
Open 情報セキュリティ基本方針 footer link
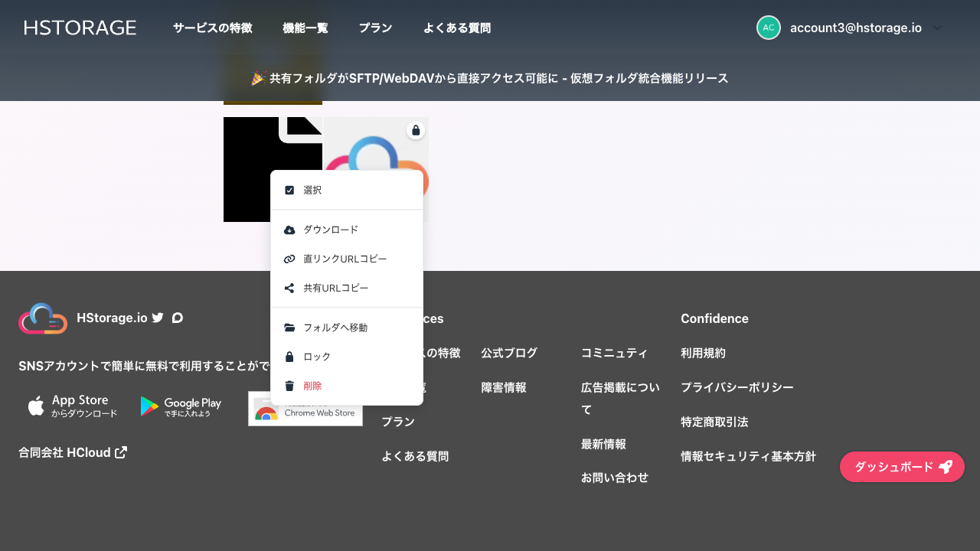point(748,456)
